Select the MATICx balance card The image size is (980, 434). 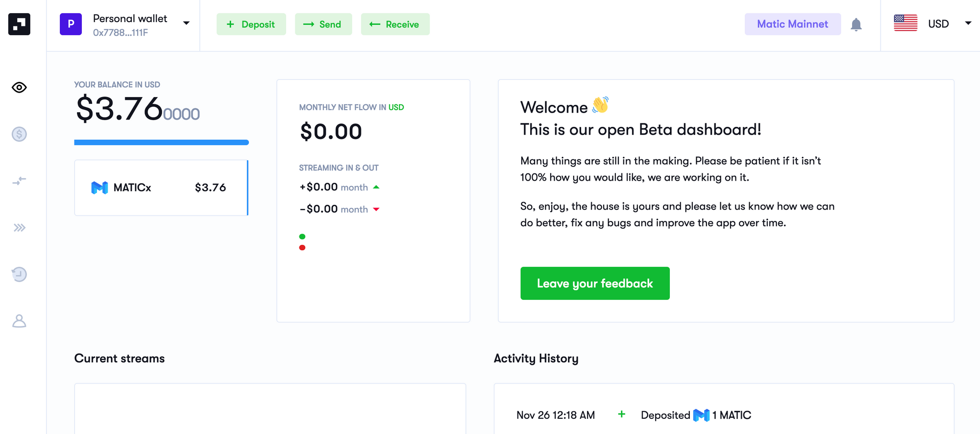162,188
